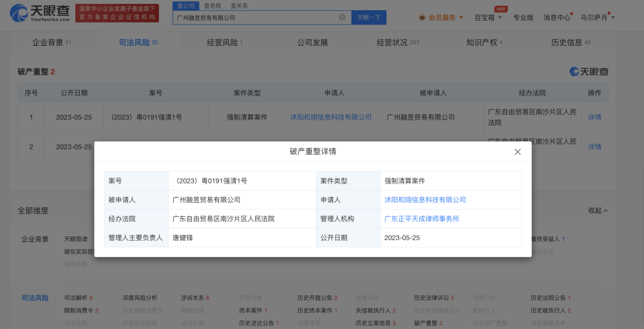This screenshot has width=644, height=329.
Task: Switch to the 查关系 search tab
Action: click(238, 5)
